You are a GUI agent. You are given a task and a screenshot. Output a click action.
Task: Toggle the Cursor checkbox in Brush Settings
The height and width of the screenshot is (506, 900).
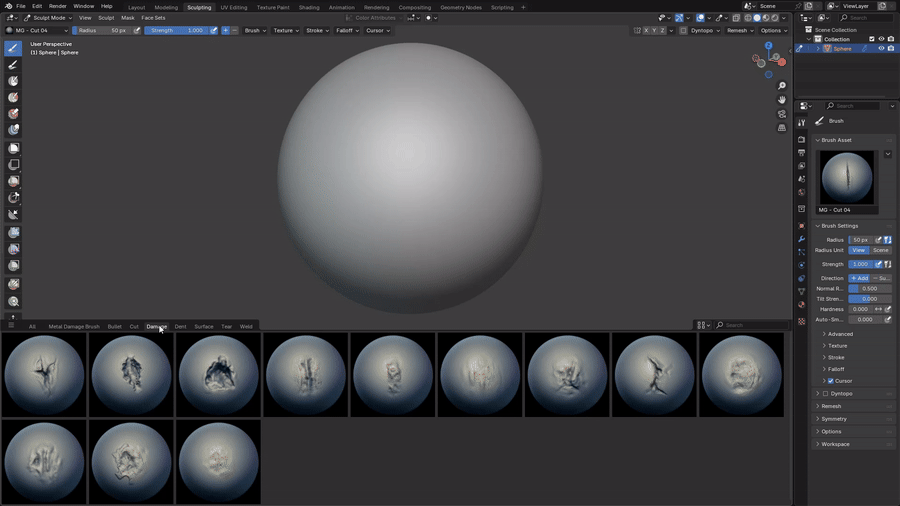pos(831,381)
